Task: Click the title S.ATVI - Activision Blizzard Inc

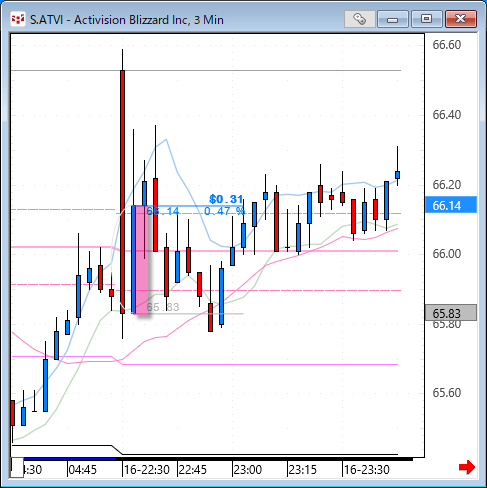Action: coord(127,20)
